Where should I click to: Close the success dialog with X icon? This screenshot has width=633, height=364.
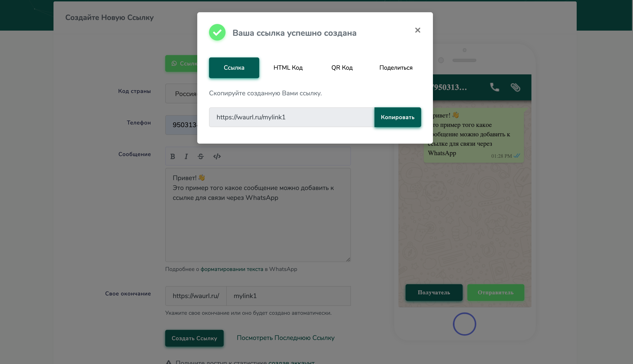click(417, 30)
